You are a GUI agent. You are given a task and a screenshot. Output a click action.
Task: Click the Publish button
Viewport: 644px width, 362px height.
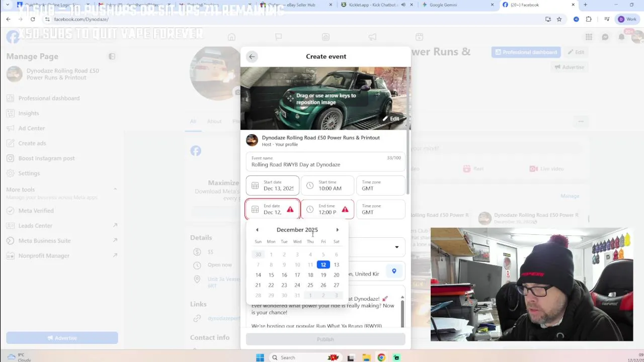(x=326, y=339)
